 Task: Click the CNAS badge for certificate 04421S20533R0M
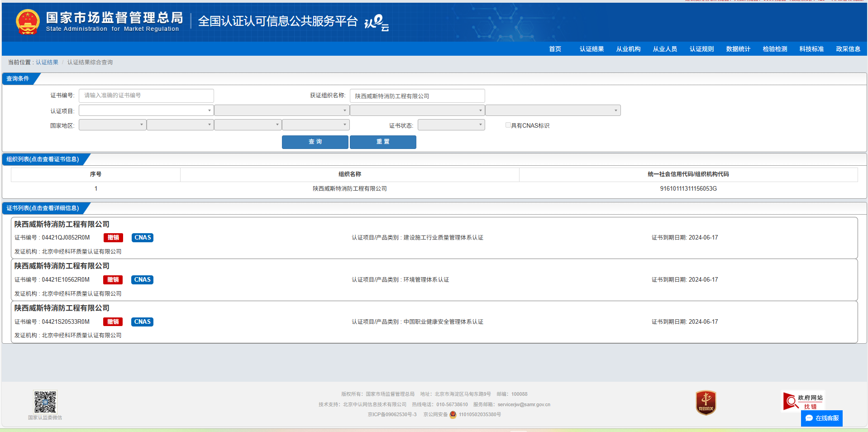click(x=142, y=322)
